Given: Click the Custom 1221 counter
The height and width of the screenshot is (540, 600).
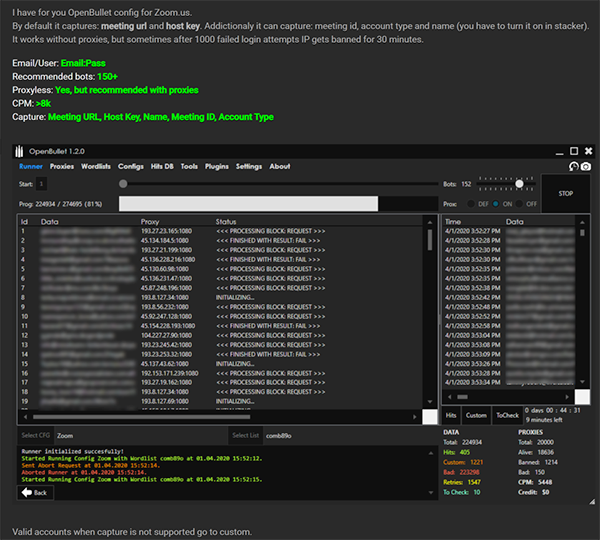Looking at the screenshot, I should (x=463, y=462).
